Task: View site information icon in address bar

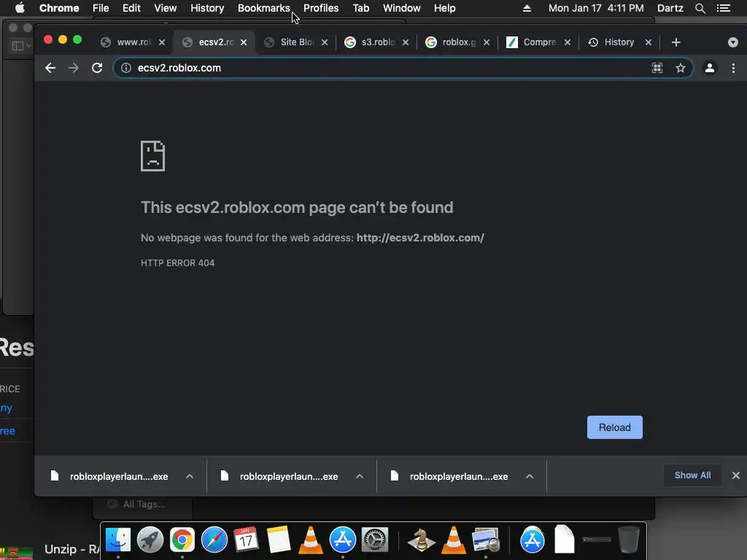Action: 125,68
